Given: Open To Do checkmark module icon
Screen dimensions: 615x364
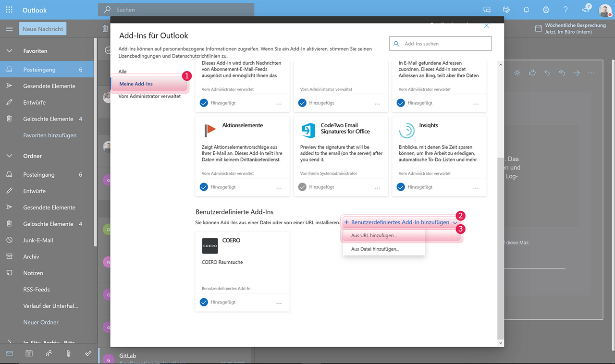Looking at the screenshot, I should coord(88,353).
